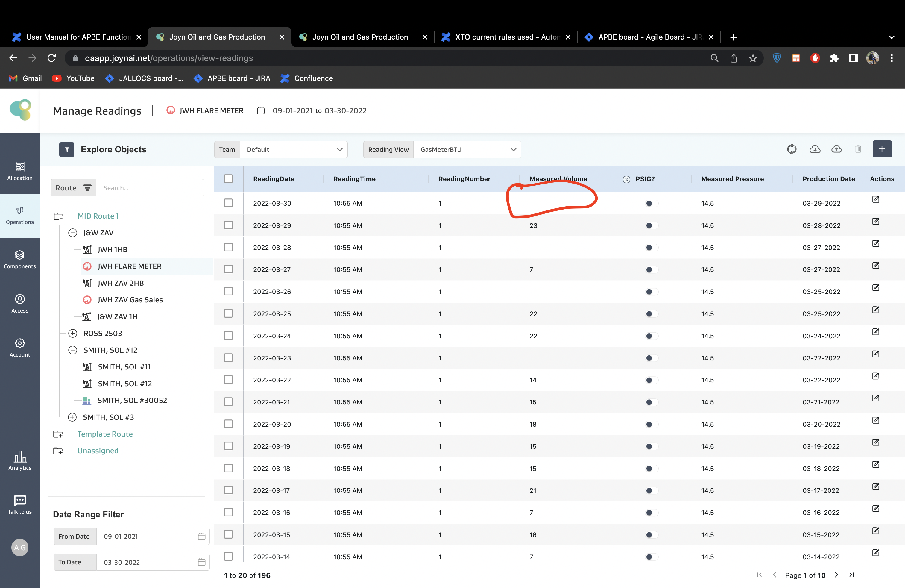Go to next page of readings
This screenshot has height=588, width=905.
pyautogui.click(x=836, y=575)
